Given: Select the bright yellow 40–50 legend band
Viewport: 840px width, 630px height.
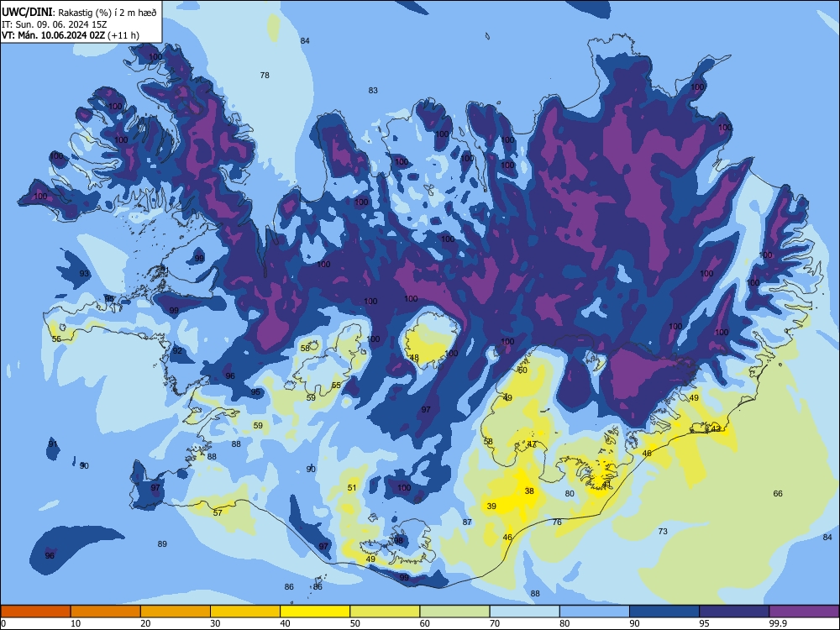Looking at the screenshot, I should 315,612.
